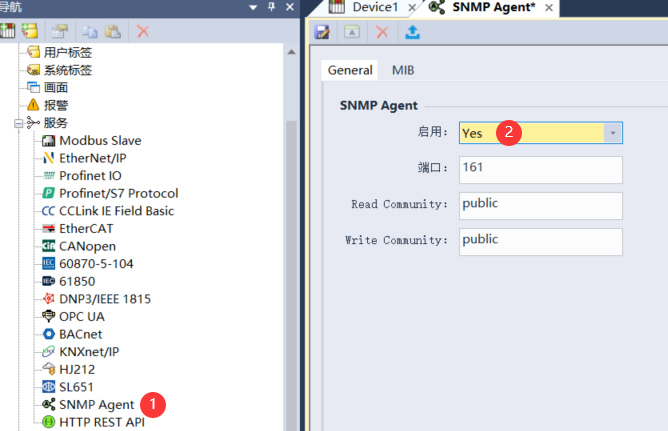Click the Modbus Slave icon
This screenshot has width=668, height=431.
[49, 141]
